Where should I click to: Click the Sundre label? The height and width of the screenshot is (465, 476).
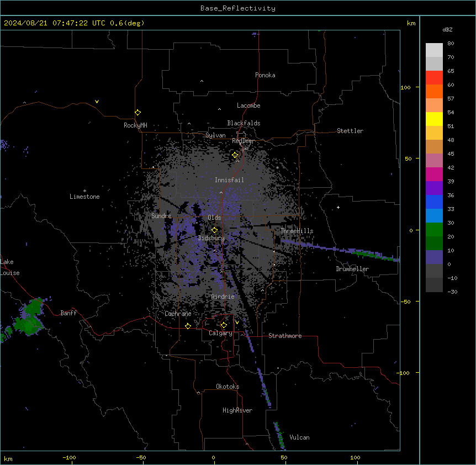(x=161, y=216)
